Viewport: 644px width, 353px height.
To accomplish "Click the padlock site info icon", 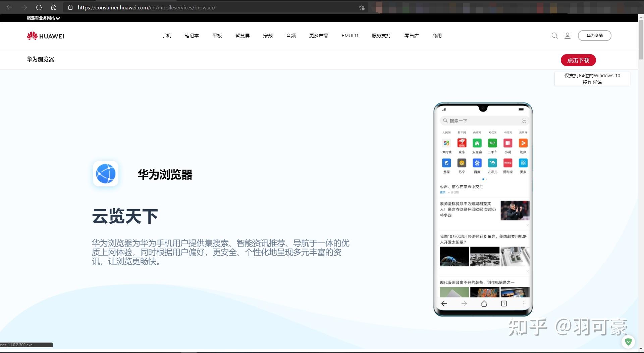I will 70,7.
